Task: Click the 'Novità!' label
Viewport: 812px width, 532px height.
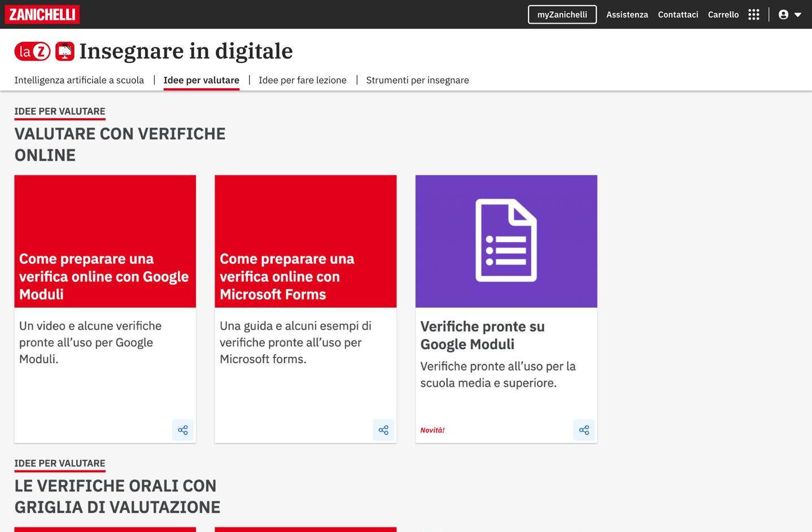Action: [x=433, y=430]
